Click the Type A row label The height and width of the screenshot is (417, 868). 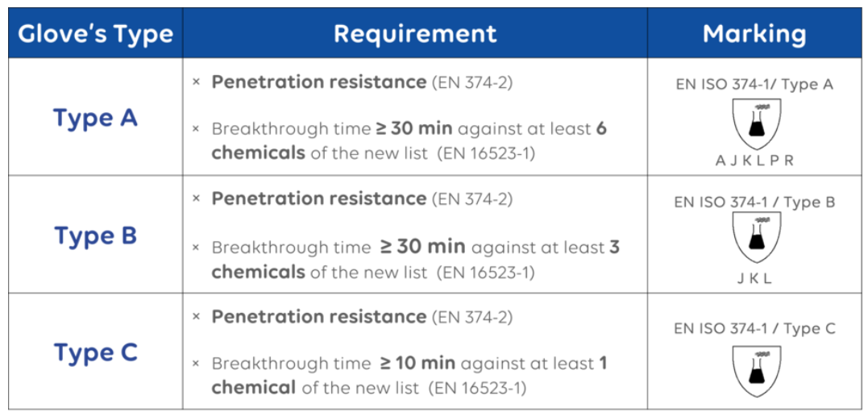(x=95, y=118)
